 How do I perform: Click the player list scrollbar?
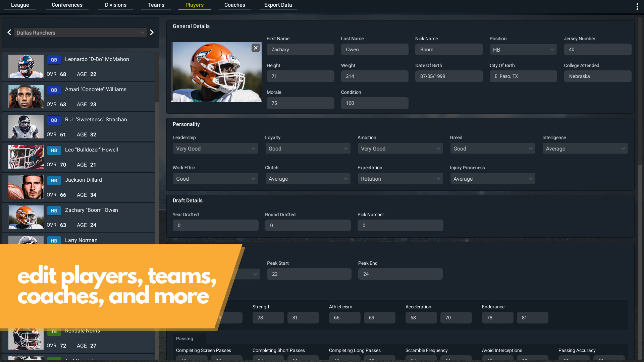(x=157, y=77)
